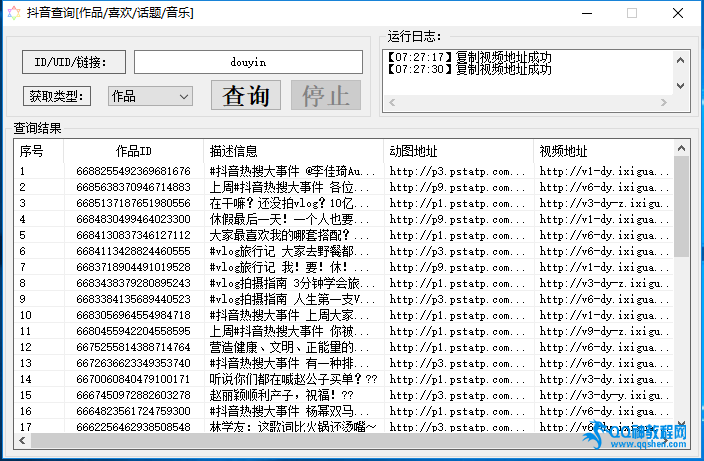Image resolution: width=704 pixels, height=461 pixels.
Task: Select work ID 6670060840479100171
Action: tap(133, 379)
